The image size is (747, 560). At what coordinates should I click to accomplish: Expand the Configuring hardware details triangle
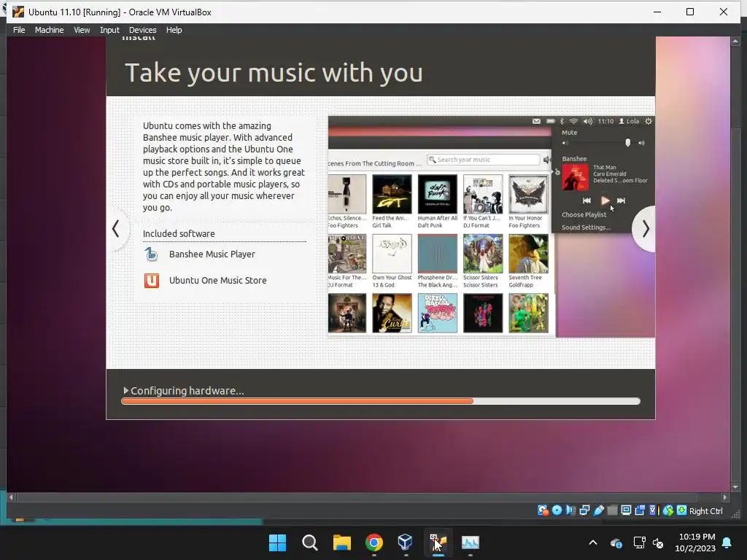pos(125,391)
